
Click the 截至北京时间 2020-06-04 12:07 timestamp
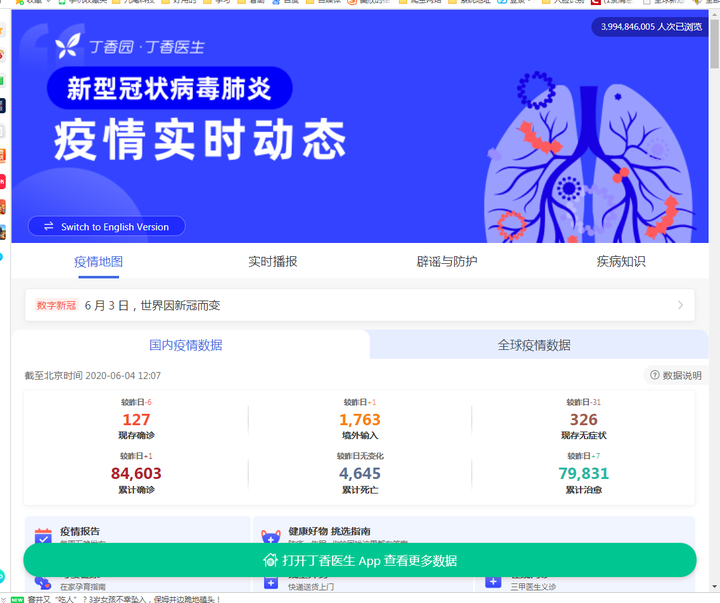click(93, 375)
